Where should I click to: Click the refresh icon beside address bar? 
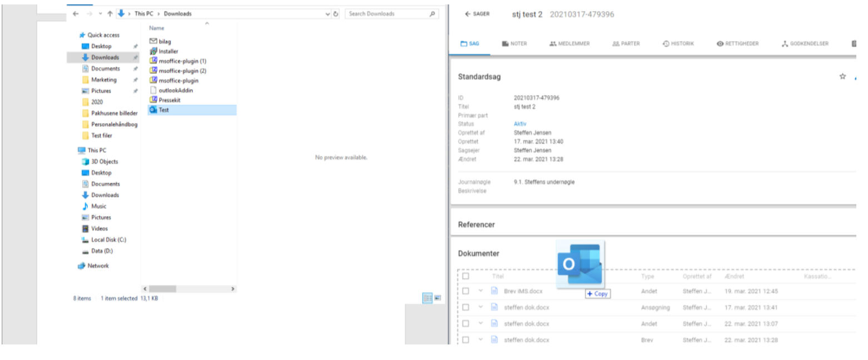[x=336, y=14]
